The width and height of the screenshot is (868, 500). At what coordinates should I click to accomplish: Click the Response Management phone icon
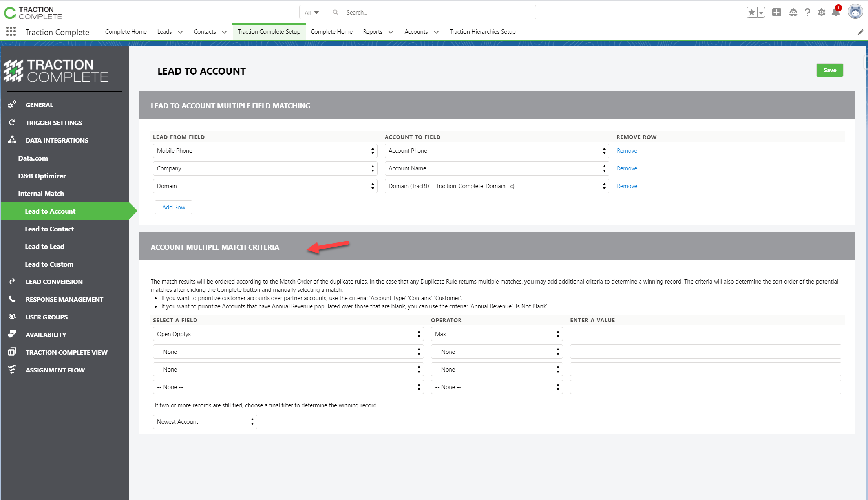tap(12, 299)
